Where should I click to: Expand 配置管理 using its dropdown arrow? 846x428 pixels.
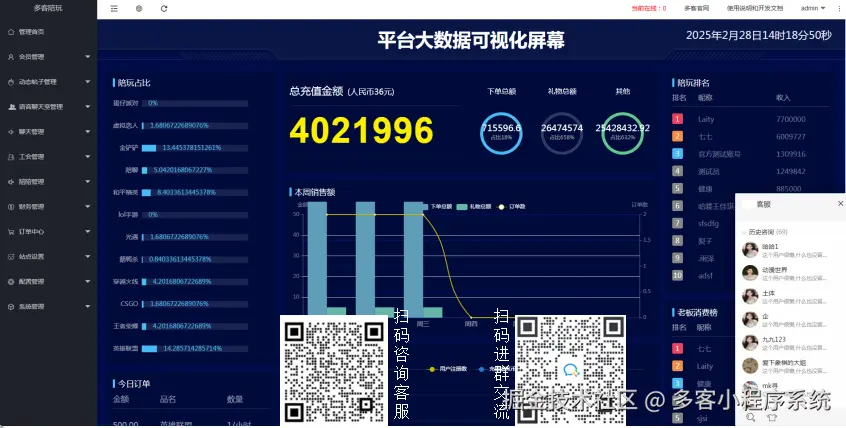click(x=87, y=282)
